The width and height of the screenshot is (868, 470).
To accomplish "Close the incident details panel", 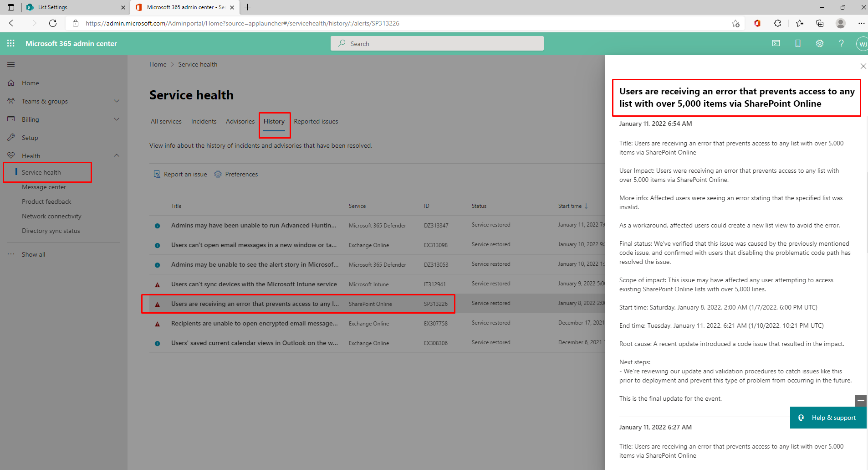I will click(x=863, y=66).
